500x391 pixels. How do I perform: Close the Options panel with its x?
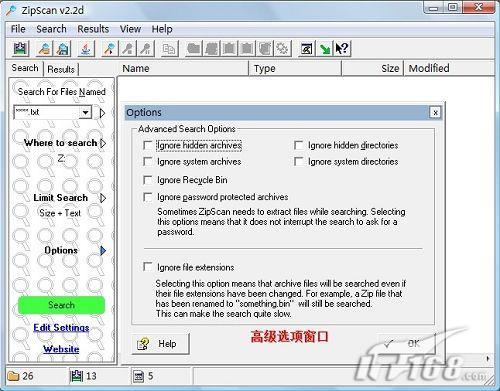pos(435,113)
